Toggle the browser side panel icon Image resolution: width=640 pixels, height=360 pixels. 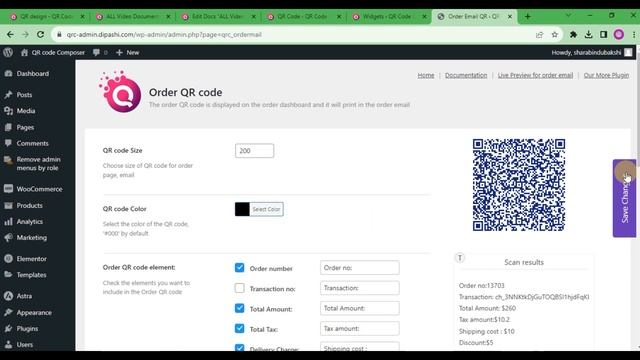click(x=603, y=35)
